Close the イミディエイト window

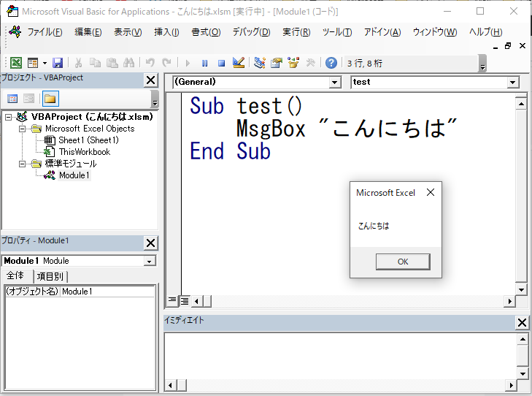pyautogui.click(x=523, y=323)
